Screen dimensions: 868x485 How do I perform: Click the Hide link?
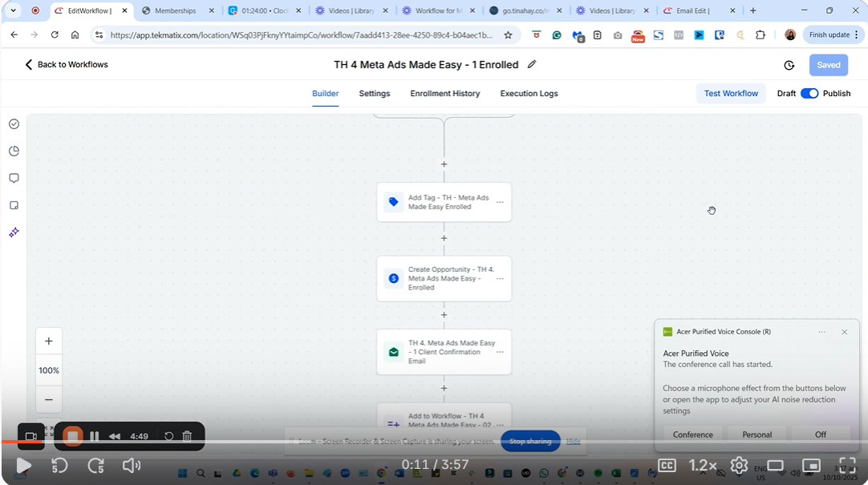point(573,442)
